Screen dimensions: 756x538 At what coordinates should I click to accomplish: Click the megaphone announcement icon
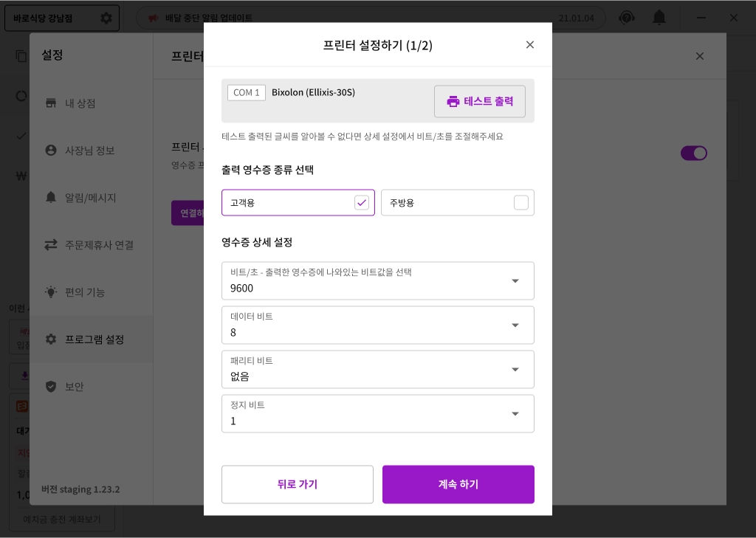(153, 18)
